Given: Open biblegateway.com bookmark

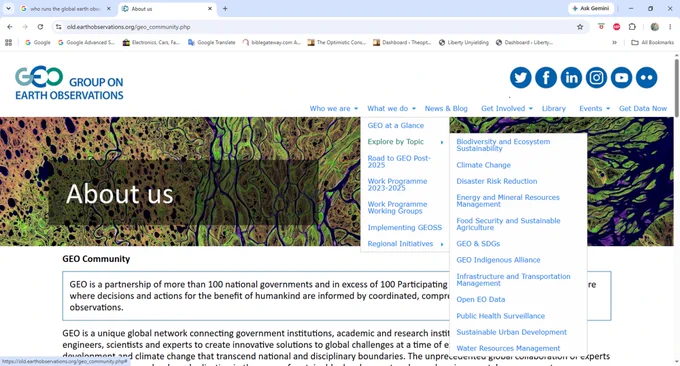Looking at the screenshot, I should coord(272,42).
